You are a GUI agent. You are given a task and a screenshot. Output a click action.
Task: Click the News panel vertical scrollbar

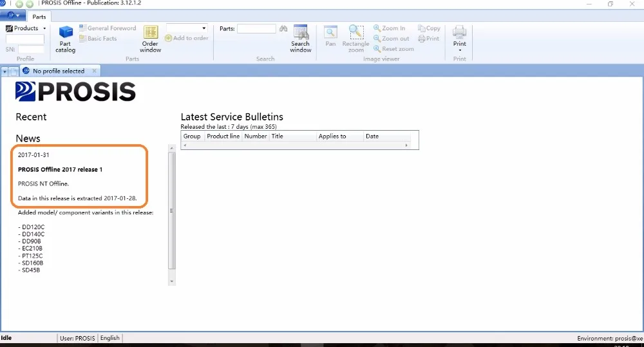pyautogui.click(x=172, y=211)
